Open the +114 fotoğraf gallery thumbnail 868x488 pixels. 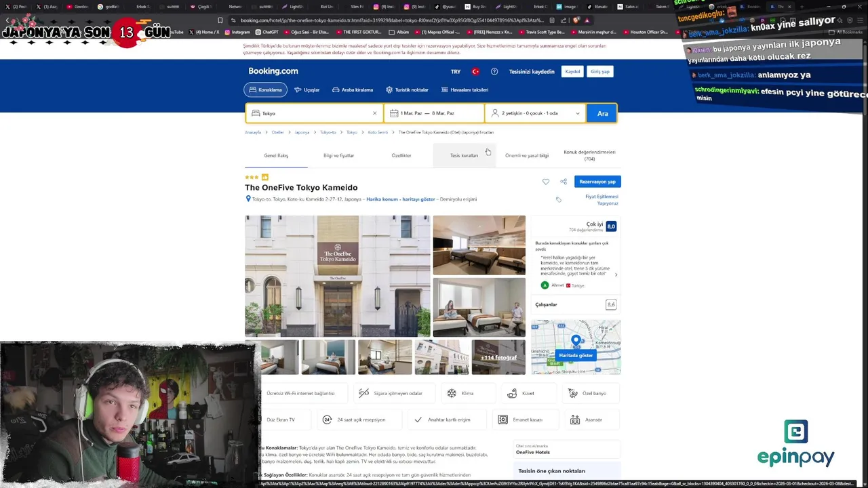[x=498, y=357]
